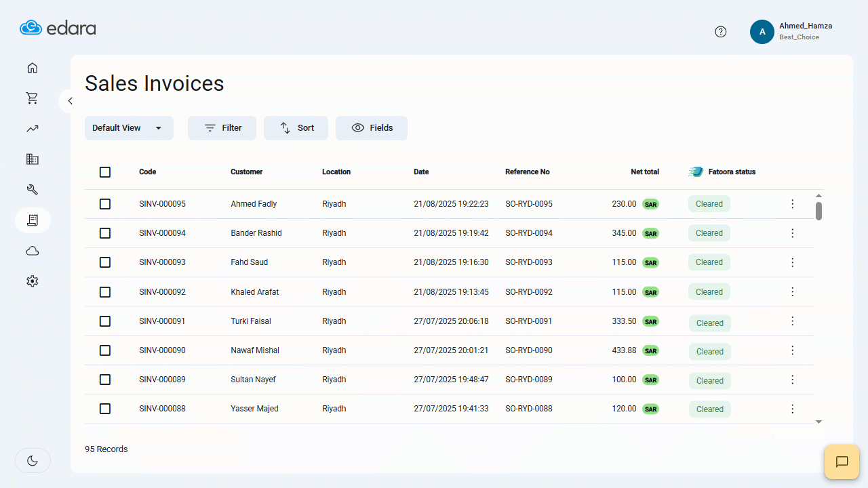Screen dimensions: 868x488
Task: Check the box for SINV-000089
Action: 105,380
